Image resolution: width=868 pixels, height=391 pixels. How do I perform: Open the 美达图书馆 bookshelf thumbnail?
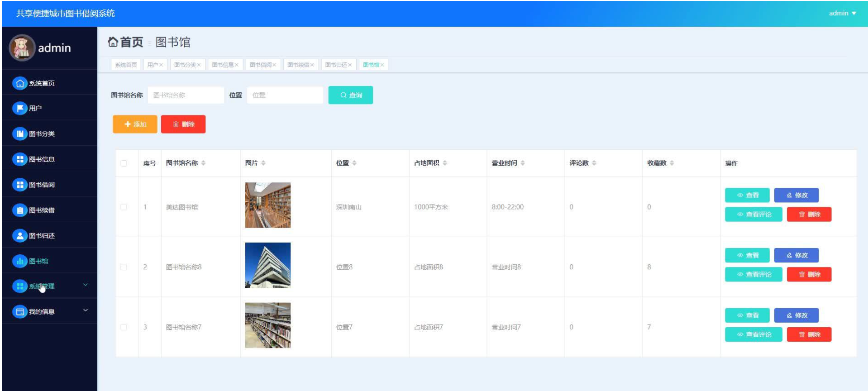(x=268, y=205)
